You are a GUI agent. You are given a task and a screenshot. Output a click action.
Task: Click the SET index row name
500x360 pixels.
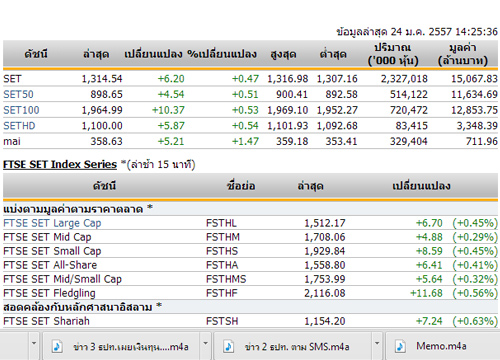[x=12, y=79]
